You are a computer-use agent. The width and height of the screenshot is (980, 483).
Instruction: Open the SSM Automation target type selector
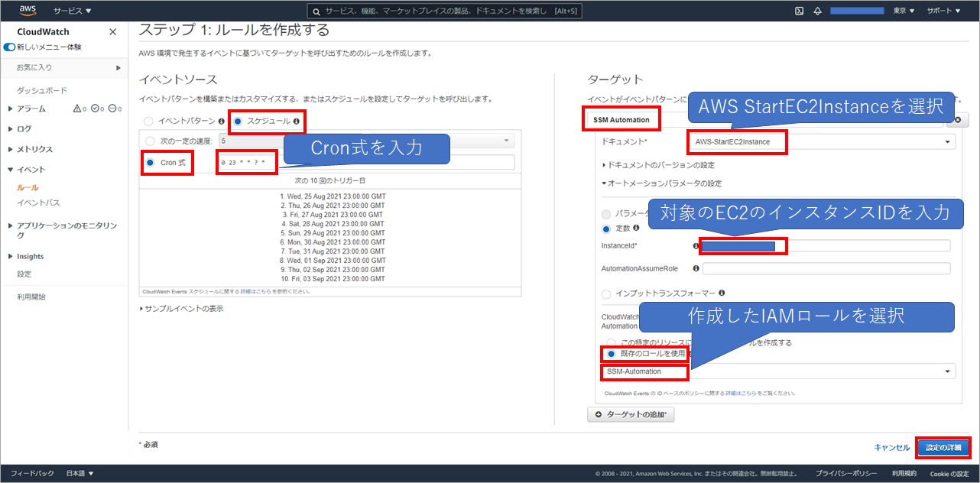pos(764,120)
